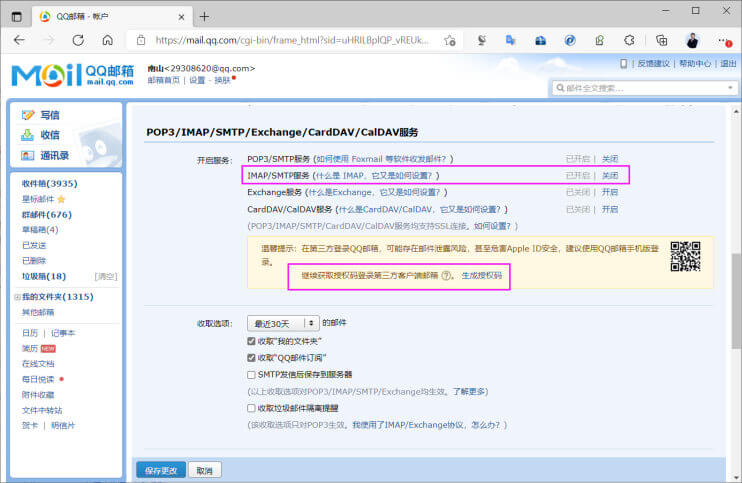Open the browser settings and more menu

(724, 41)
